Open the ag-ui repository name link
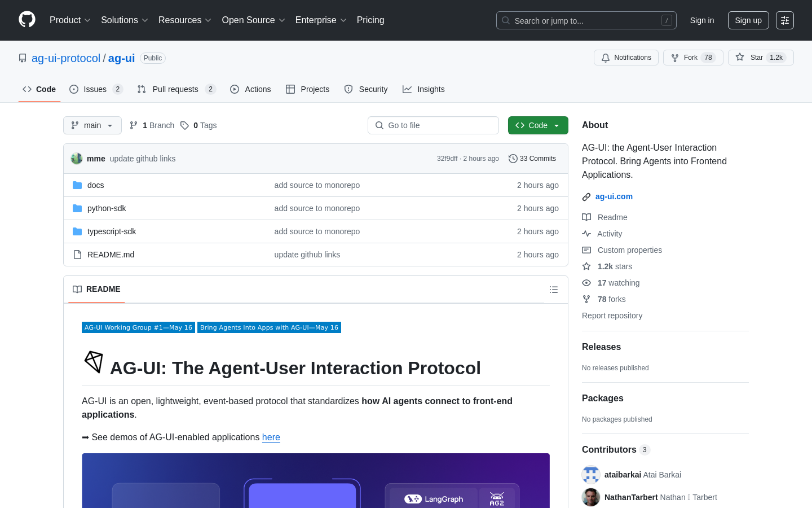Screen dimensions: 812x508 [121, 58]
